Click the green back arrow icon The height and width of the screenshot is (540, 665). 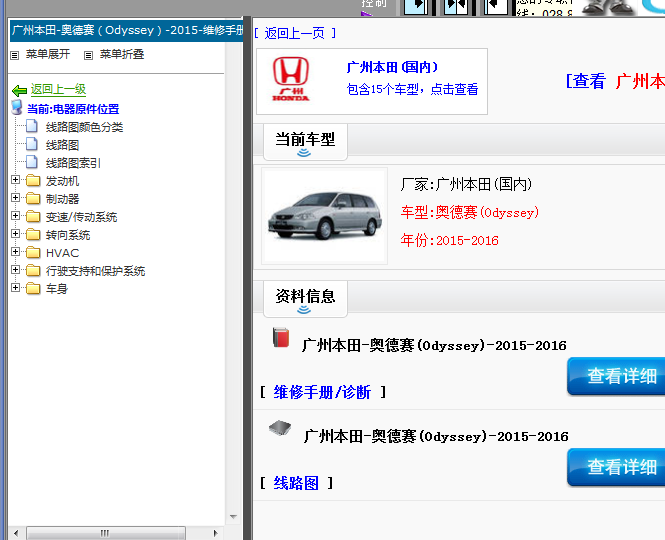[x=19, y=90]
